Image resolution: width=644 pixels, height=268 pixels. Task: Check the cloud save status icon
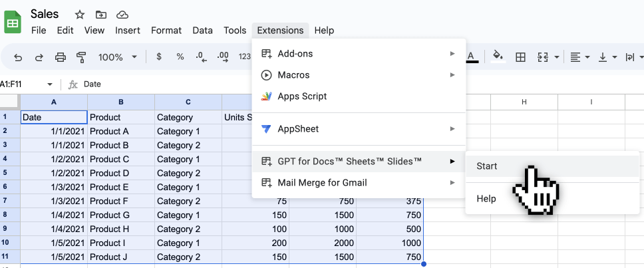point(122,14)
